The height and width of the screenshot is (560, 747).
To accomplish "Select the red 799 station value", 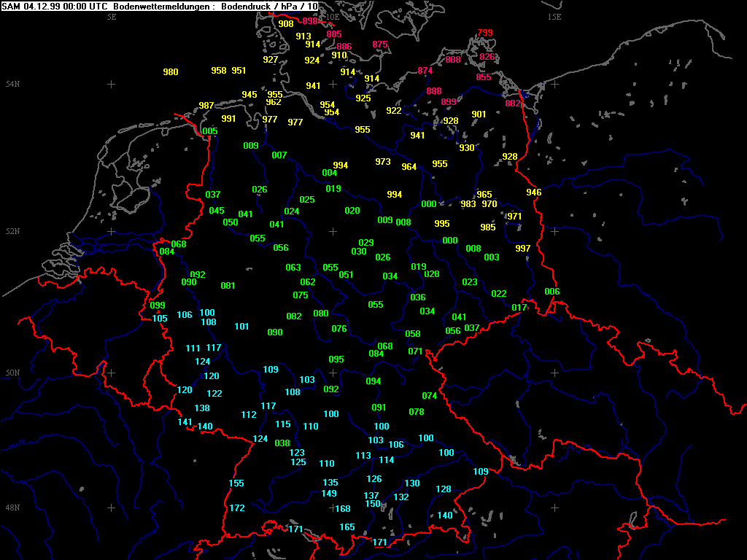I will pyautogui.click(x=485, y=33).
